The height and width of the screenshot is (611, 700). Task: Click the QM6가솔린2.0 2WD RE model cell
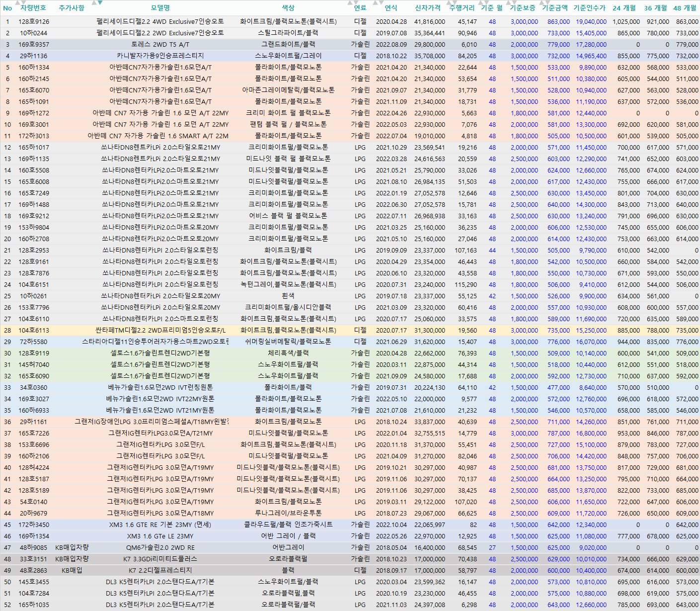click(160, 548)
